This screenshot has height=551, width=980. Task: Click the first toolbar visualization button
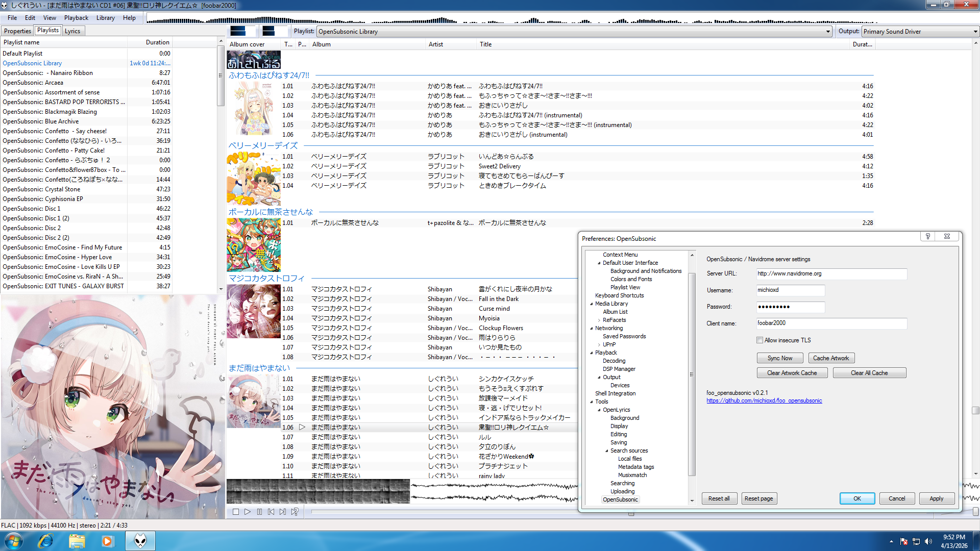242,31
